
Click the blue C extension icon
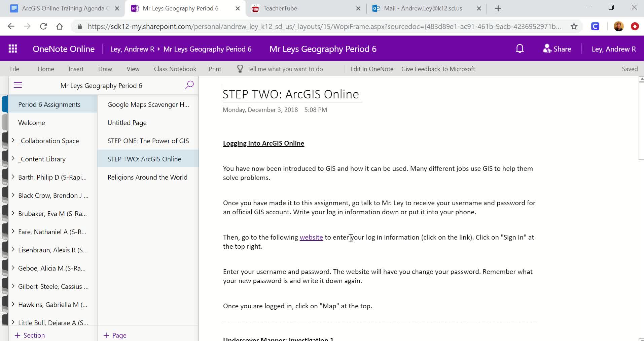[595, 26]
